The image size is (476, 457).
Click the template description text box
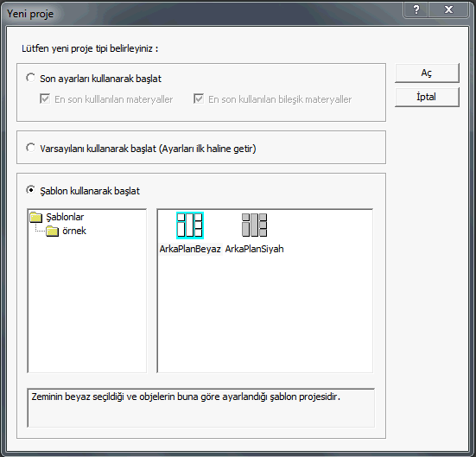click(201, 408)
